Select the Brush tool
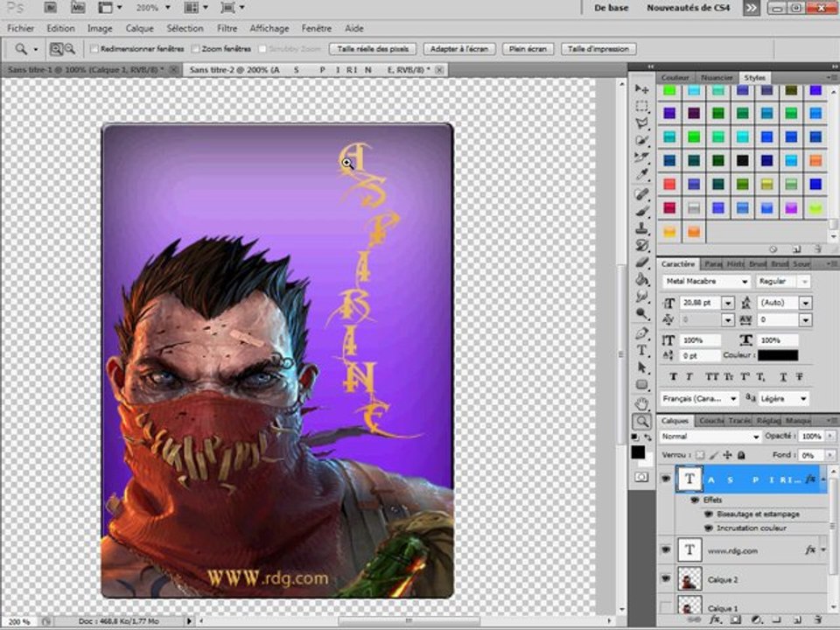This screenshot has width=840, height=630. (641, 211)
